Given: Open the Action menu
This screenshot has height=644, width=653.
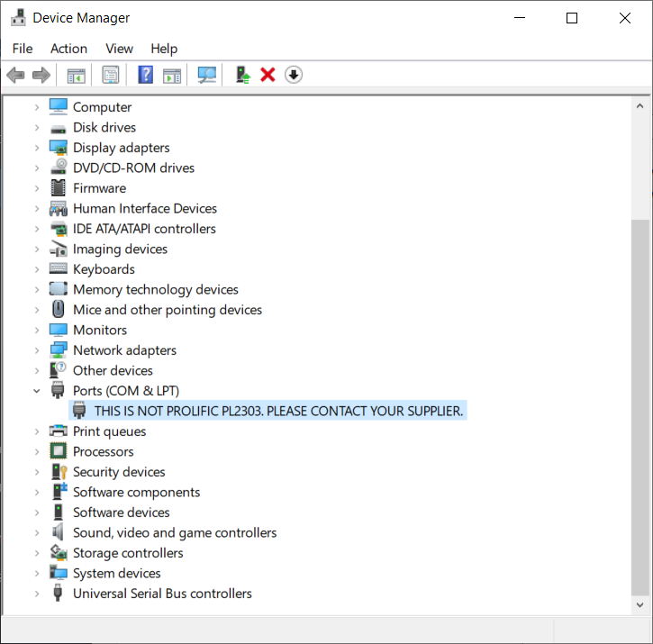Looking at the screenshot, I should [68, 49].
